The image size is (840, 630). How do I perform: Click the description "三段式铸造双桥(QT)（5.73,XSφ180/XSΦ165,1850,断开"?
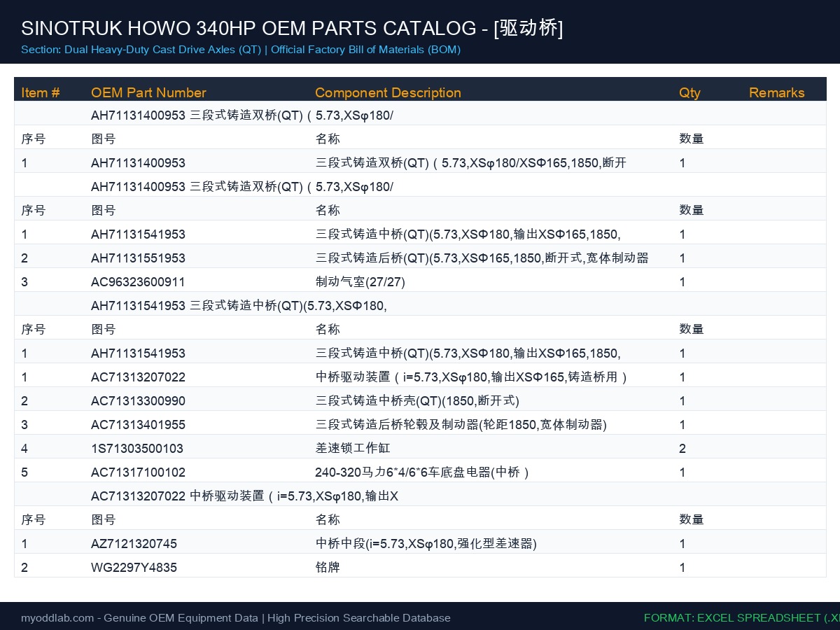pyautogui.click(x=470, y=163)
